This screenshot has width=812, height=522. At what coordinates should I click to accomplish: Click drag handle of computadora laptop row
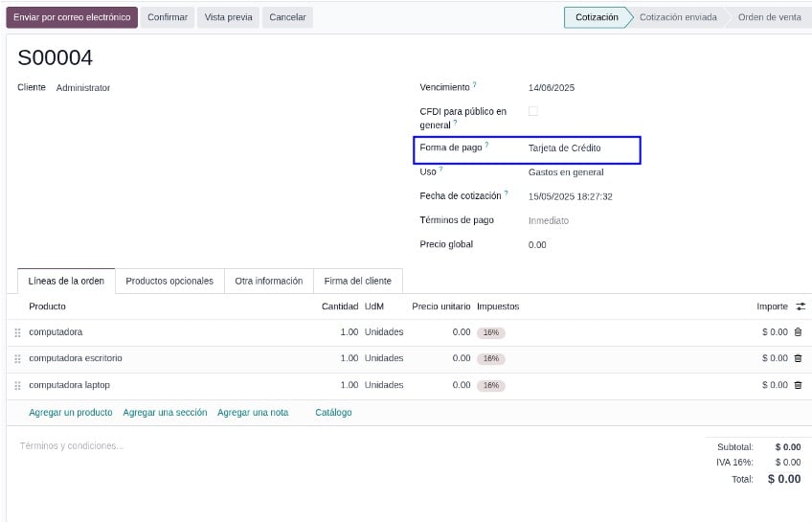pyautogui.click(x=17, y=386)
